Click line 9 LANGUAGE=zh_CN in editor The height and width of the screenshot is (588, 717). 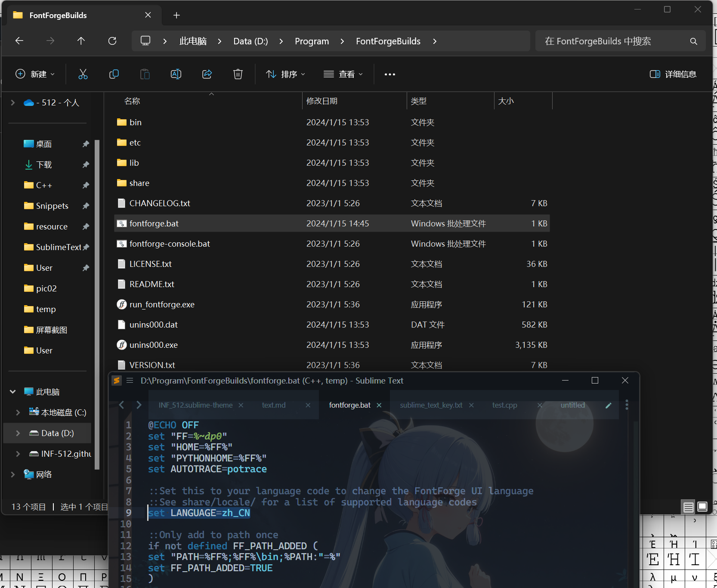point(199,513)
